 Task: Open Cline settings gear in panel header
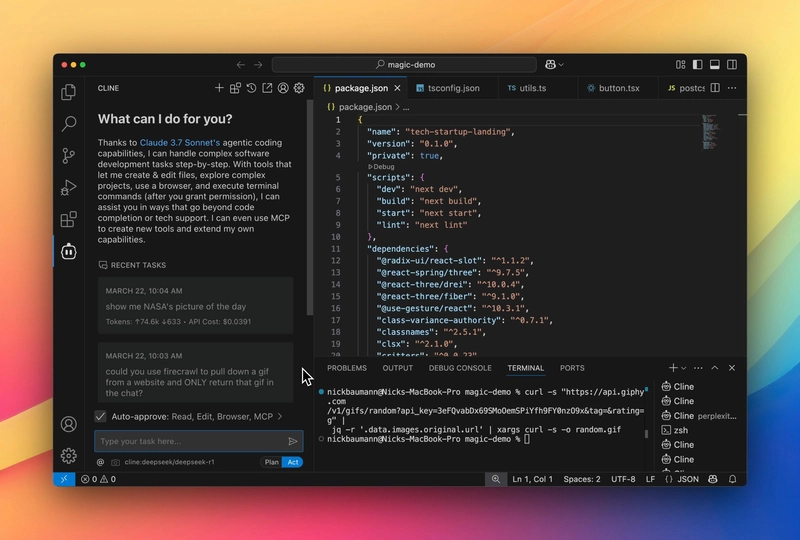click(299, 88)
